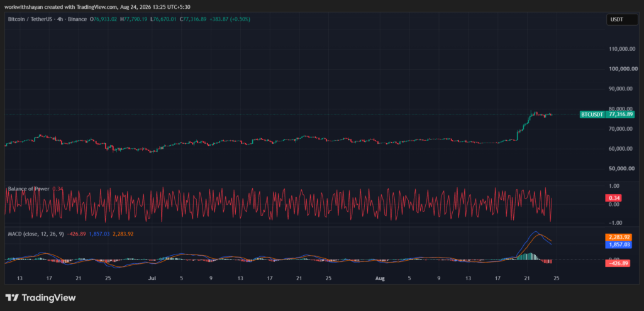Click the 100,000.00 price scale label
Viewport: 644px width, 311px height.
click(x=623, y=68)
